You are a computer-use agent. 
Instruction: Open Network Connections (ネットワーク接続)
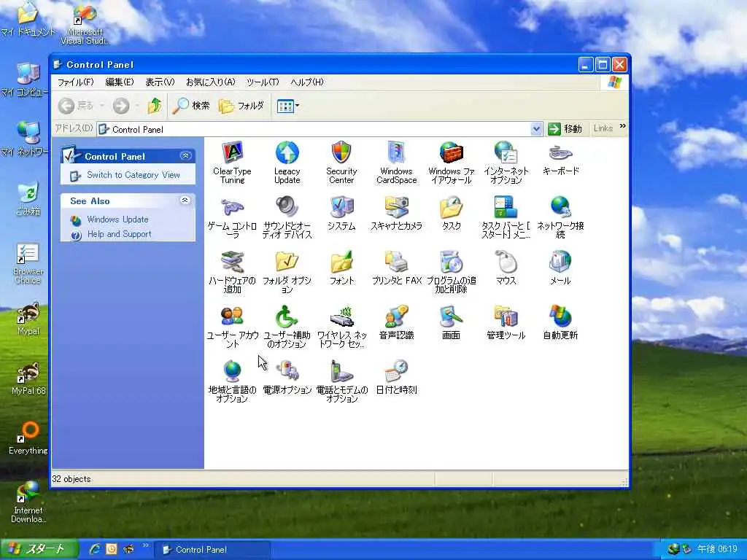(x=561, y=217)
